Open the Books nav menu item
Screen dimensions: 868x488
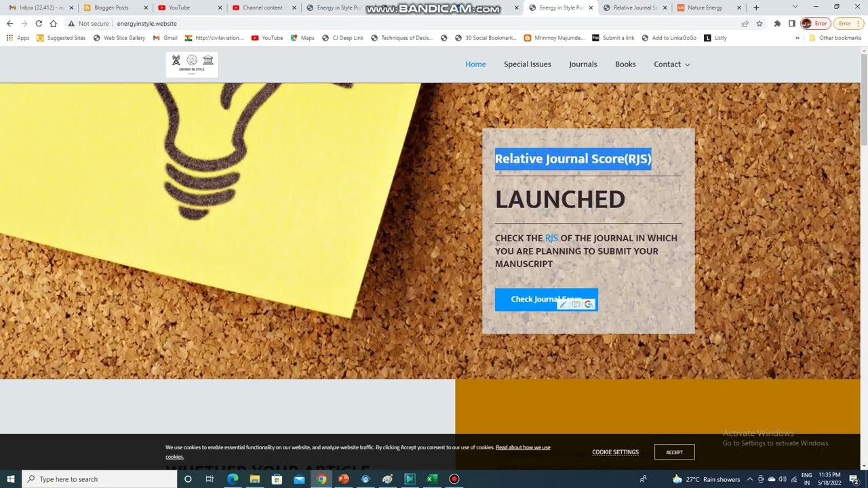coord(625,64)
